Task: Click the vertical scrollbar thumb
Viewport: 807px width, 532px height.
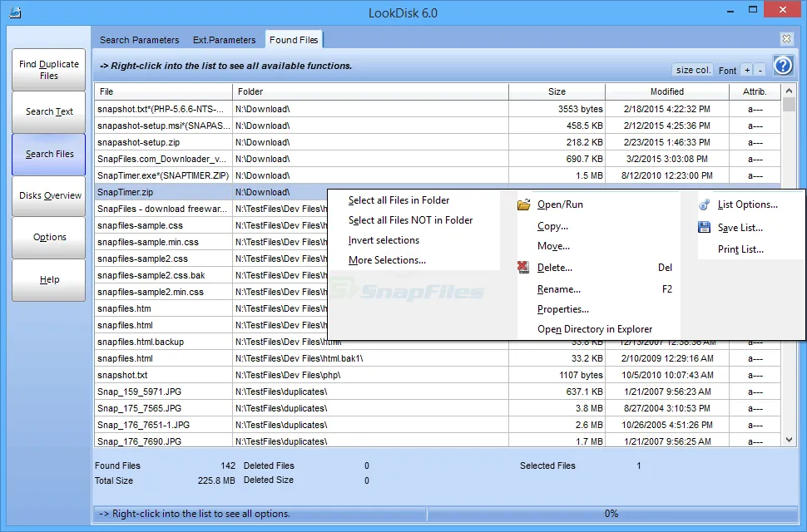Action: pyautogui.click(x=789, y=105)
